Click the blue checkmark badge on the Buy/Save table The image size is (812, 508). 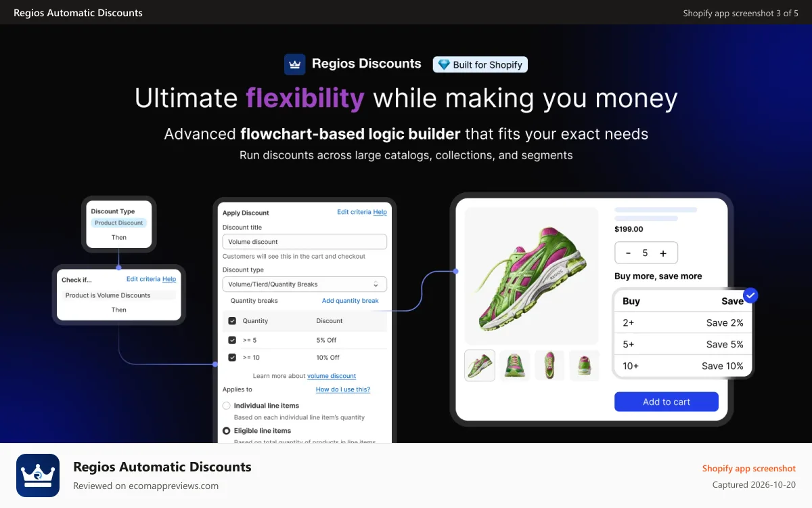(750, 295)
